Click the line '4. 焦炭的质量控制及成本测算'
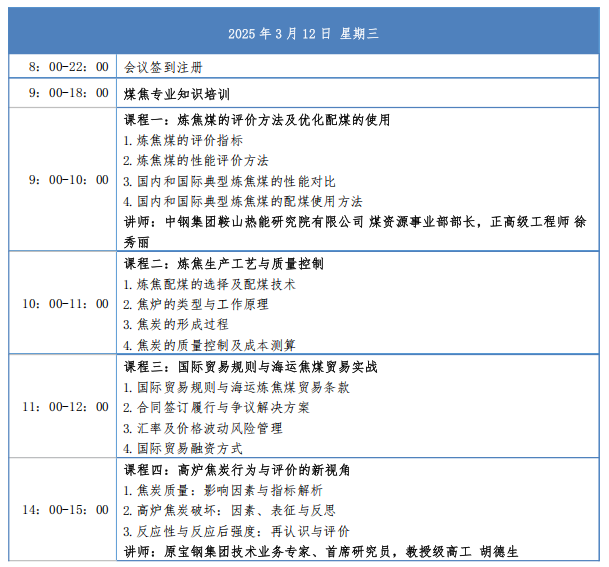 [x=209, y=345]
